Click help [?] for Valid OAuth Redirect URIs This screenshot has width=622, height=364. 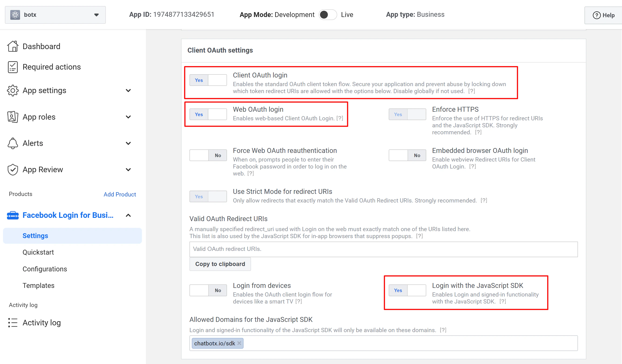[419, 236]
